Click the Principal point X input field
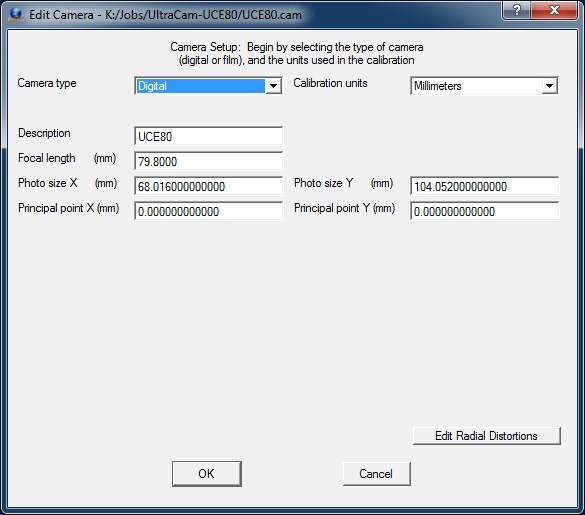The width and height of the screenshot is (585, 515). [x=208, y=211]
